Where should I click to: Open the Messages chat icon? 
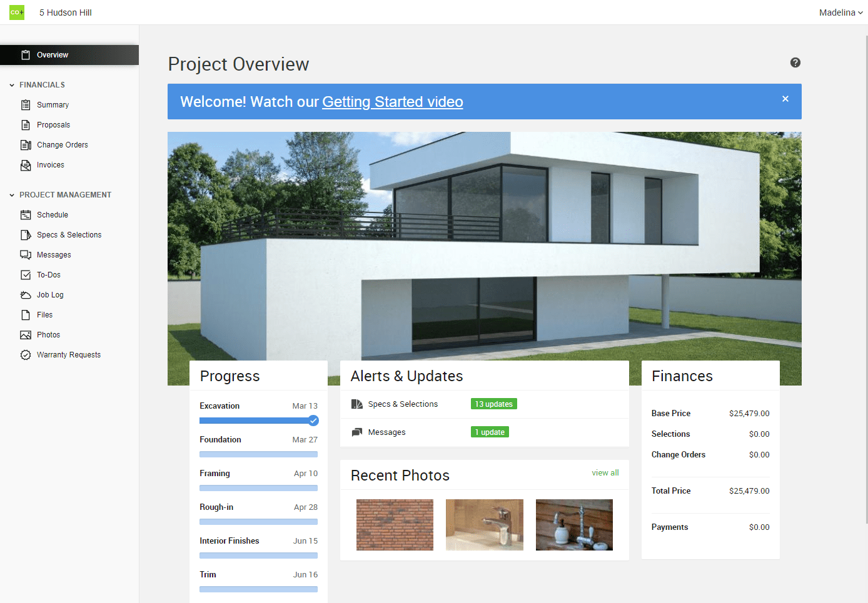click(x=26, y=254)
